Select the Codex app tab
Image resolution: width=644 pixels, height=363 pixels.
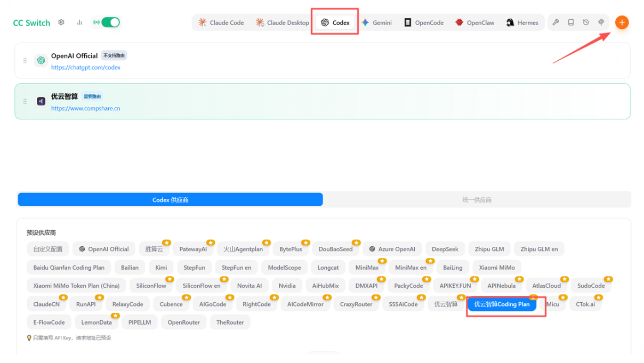(335, 22)
